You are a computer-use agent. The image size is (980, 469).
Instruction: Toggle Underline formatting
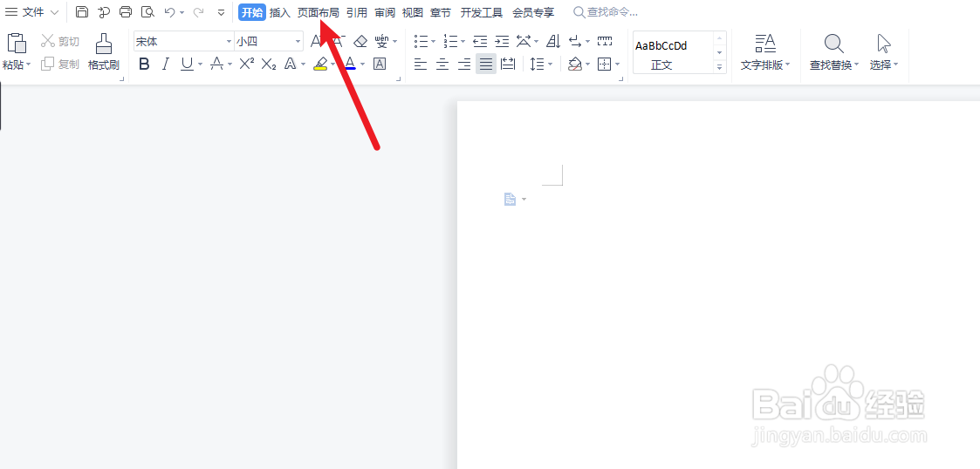(x=186, y=64)
